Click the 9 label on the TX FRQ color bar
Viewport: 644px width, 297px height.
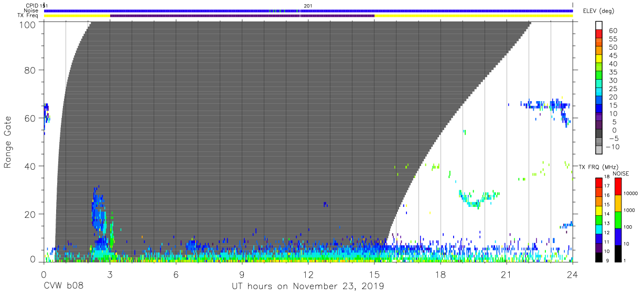607,260
